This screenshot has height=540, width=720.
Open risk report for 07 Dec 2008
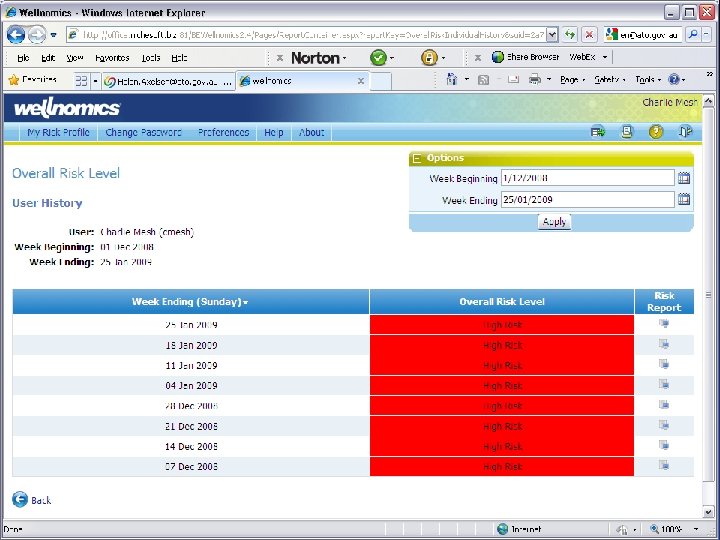point(664,465)
